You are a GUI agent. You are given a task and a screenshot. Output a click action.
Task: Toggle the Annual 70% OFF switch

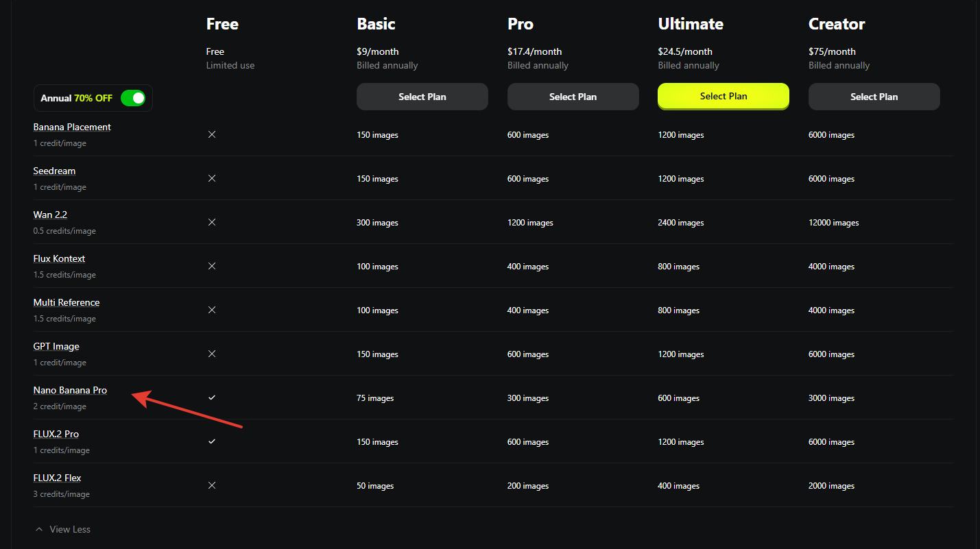point(133,98)
